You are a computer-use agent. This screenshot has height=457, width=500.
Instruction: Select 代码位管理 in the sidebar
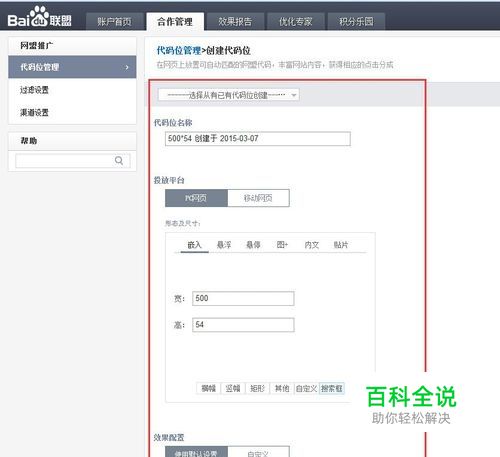72,67
